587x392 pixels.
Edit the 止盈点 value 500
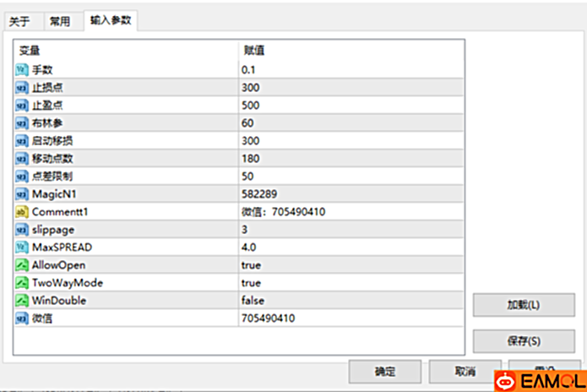(250, 106)
